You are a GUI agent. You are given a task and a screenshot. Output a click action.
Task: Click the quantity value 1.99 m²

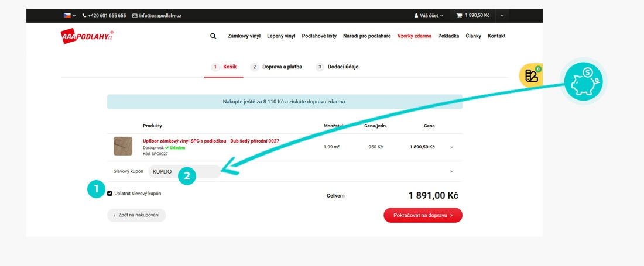coord(331,147)
